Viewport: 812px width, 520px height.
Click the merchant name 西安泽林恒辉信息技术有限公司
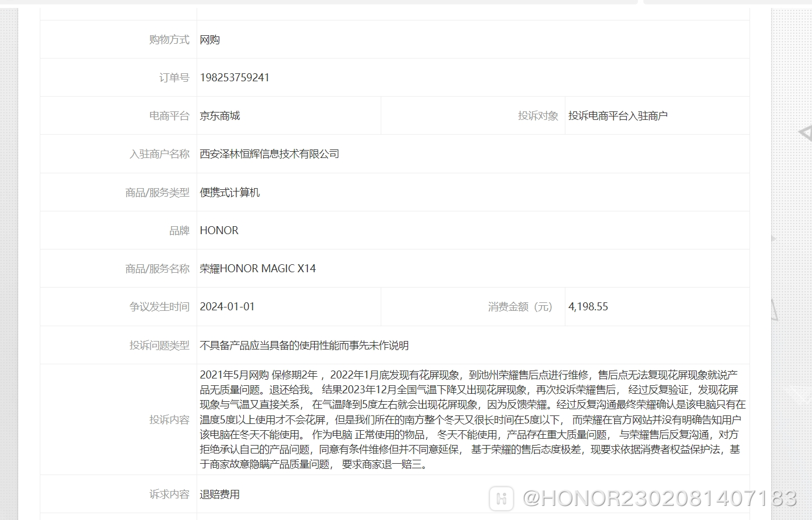[269, 153]
